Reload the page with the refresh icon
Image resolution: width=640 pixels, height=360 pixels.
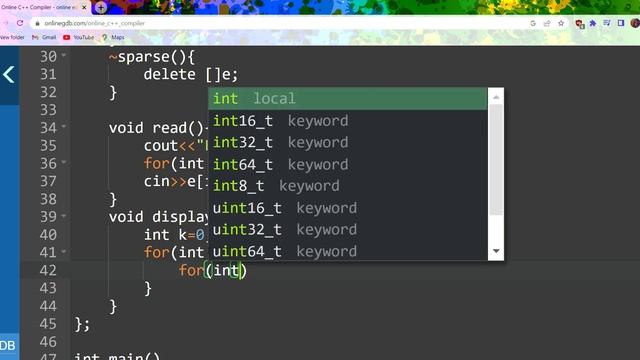pyautogui.click(x=20, y=23)
